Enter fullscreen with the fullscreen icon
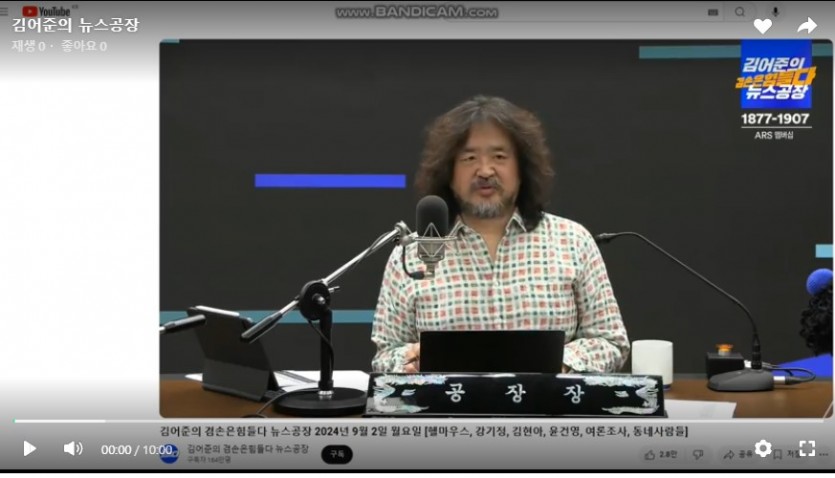835x478 pixels. [x=807, y=448]
